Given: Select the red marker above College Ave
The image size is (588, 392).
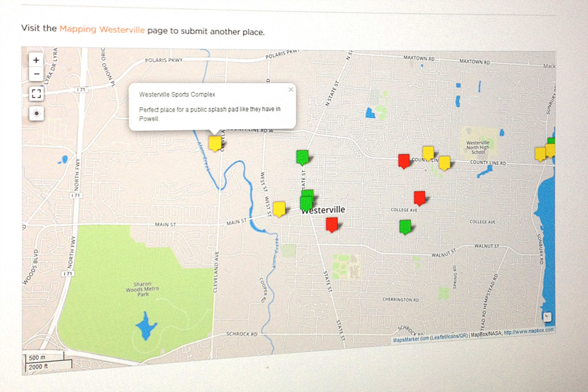Looking at the screenshot, I should (420, 198).
